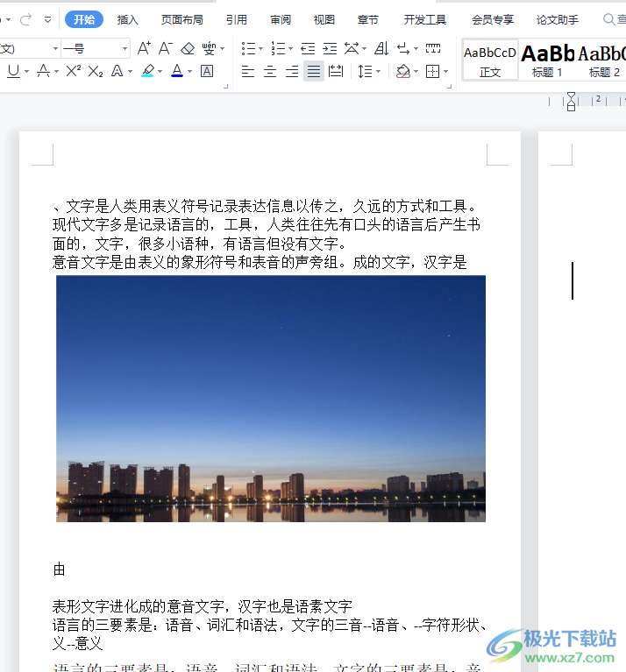Open the font dialog launcher
626x672 pixels.
(226, 87)
